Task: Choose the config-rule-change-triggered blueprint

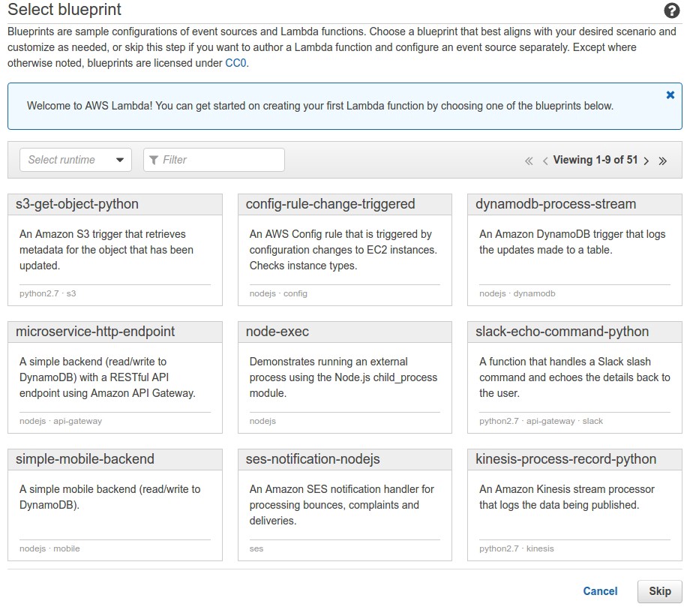Action: (330, 204)
